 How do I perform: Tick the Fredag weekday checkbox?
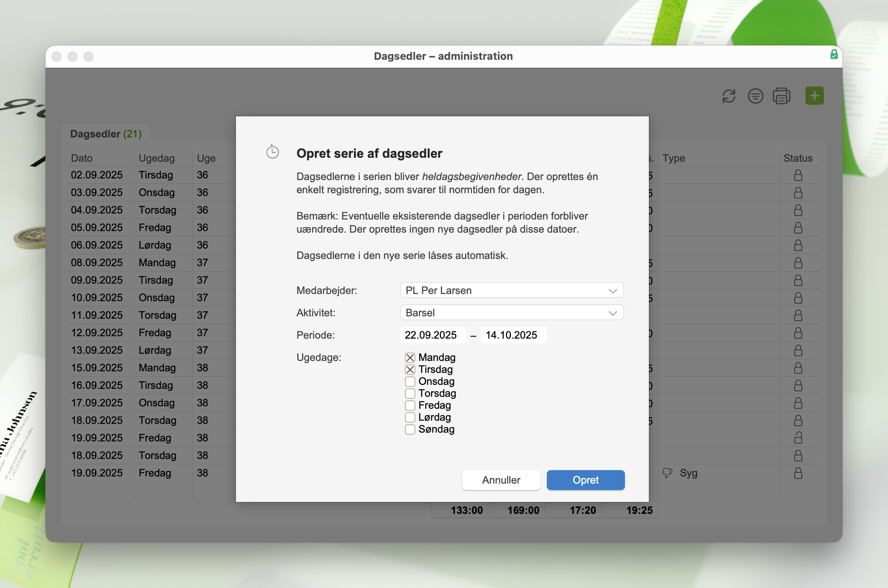410,405
